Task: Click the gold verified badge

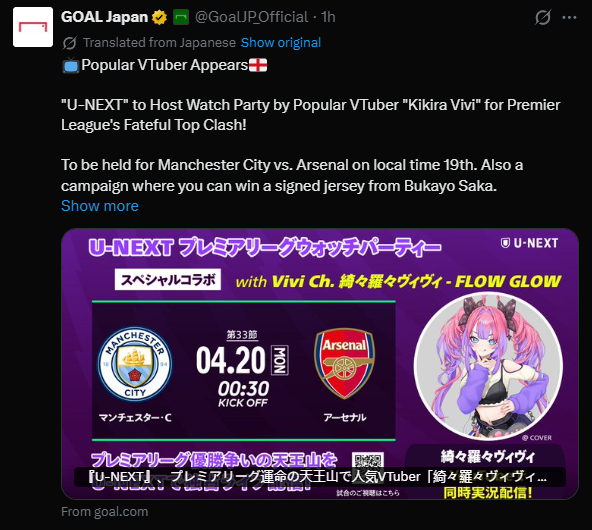Action: (x=159, y=17)
